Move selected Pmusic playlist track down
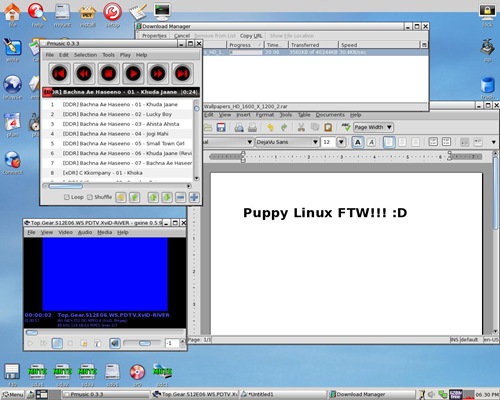The image size is (500, 400). point(167,197)
